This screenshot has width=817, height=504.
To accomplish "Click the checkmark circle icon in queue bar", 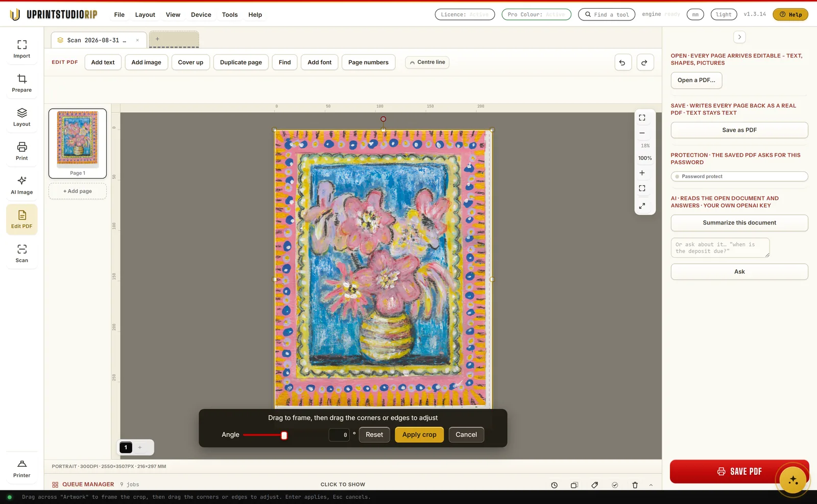I will tap(615, 485).
